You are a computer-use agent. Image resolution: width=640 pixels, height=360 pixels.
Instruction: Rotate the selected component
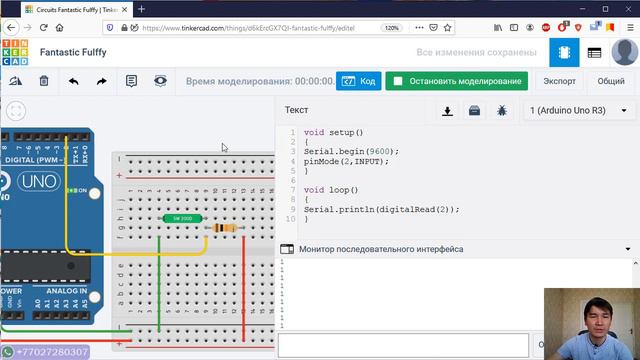[x=16, y=81]
